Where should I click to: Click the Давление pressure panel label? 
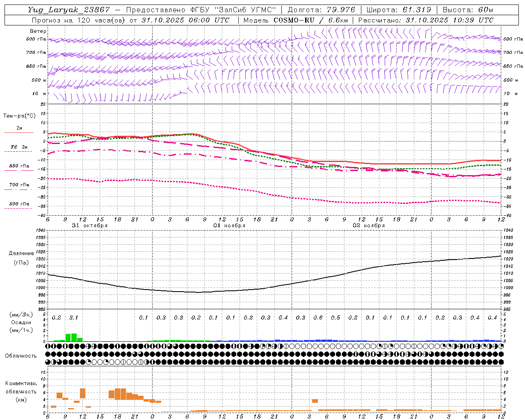point(21,253)
